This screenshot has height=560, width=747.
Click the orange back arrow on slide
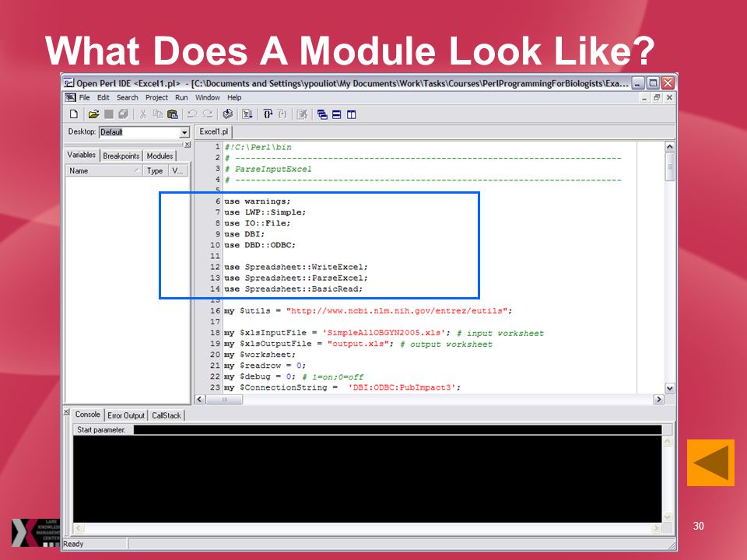point(710,462)
